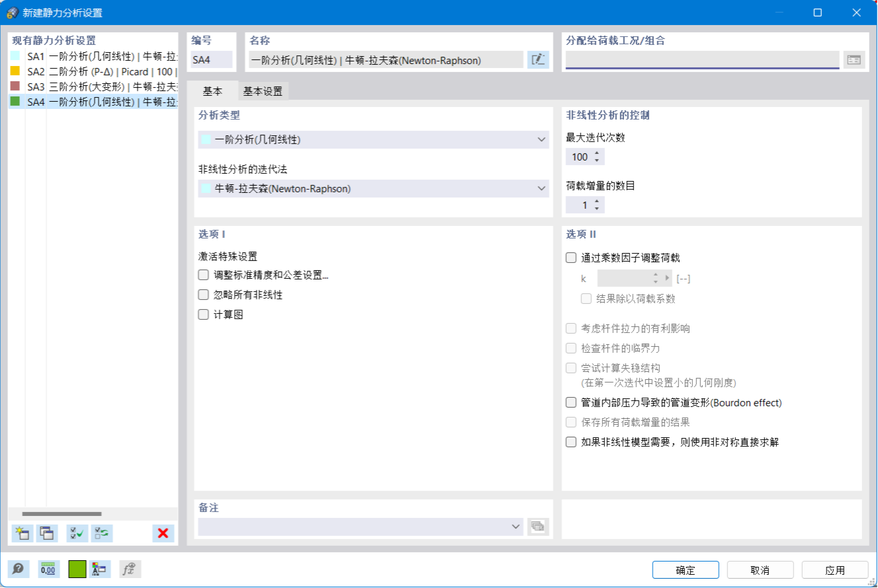Click the edit name pencil icon
The width and height of the screenshot is (878, 588).
pos(538,60)
